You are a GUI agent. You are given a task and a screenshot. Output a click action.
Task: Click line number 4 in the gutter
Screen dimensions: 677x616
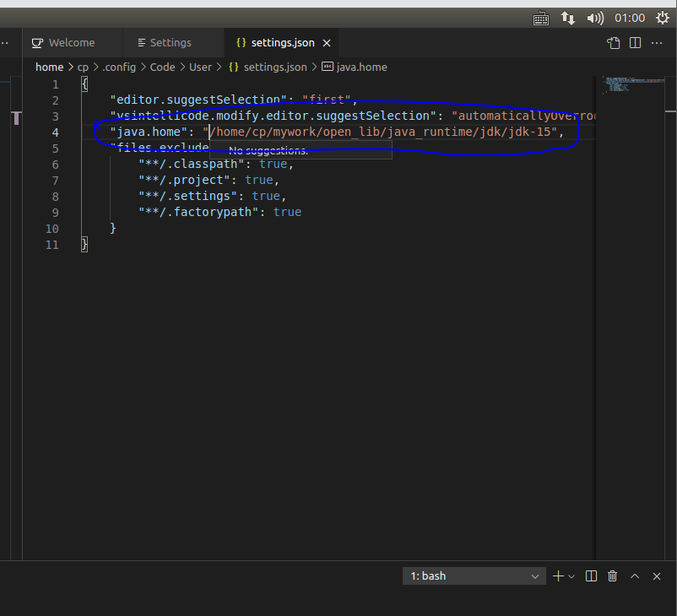point(55,132)
